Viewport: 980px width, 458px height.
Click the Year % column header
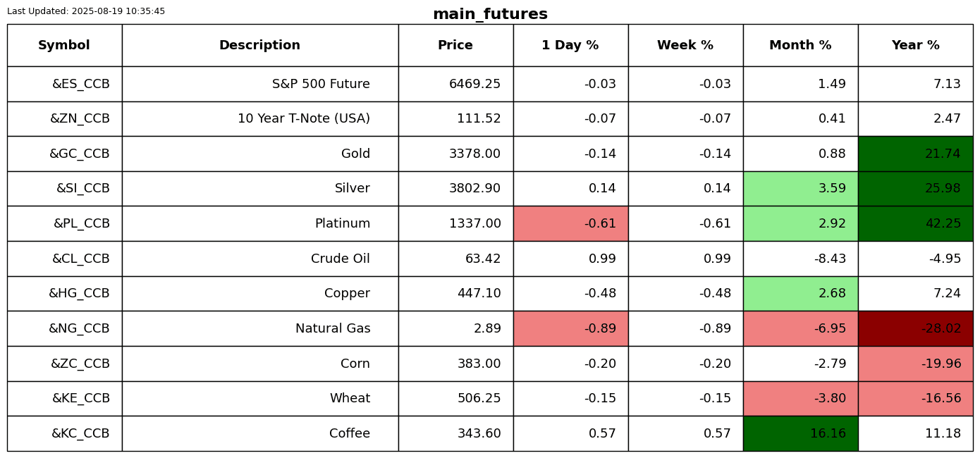pos(915,46)
